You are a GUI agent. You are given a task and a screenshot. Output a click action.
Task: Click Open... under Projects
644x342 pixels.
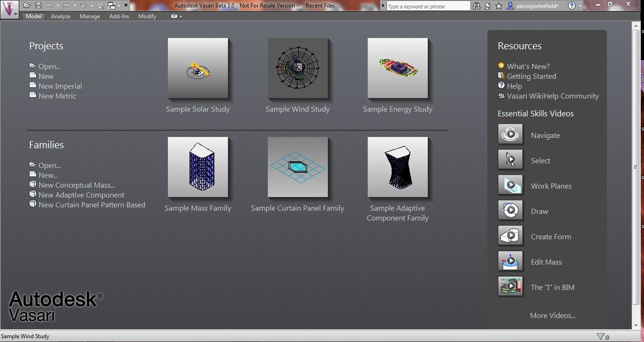(49, 67)
